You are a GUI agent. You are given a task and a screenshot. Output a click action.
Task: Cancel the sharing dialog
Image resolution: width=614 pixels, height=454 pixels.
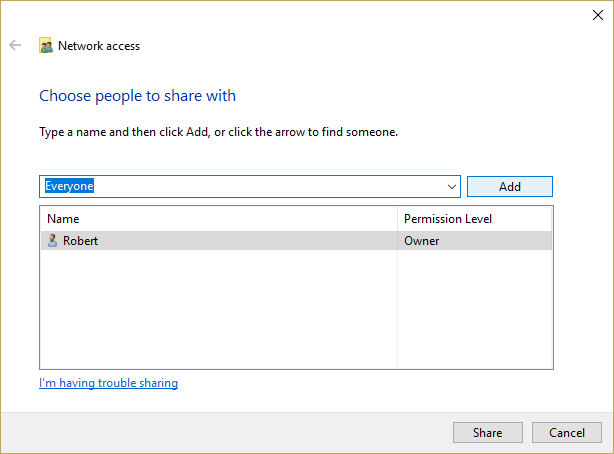click(567, 432)
